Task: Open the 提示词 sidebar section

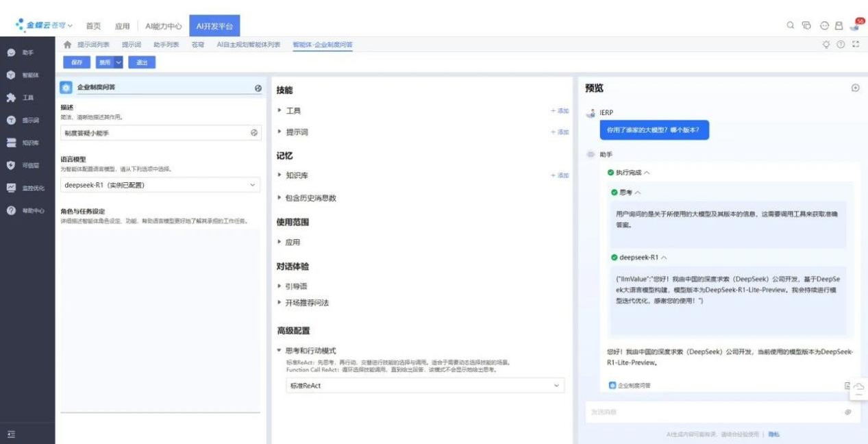Action: click(x=23, y=120)
